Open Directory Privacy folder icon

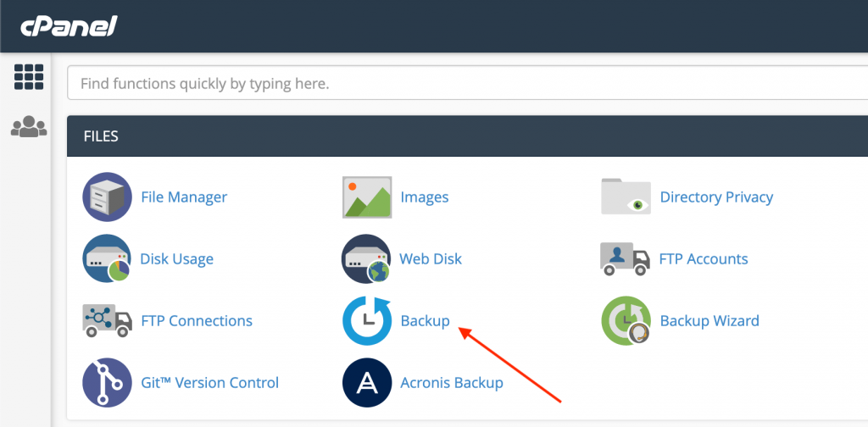pos(626,197)
